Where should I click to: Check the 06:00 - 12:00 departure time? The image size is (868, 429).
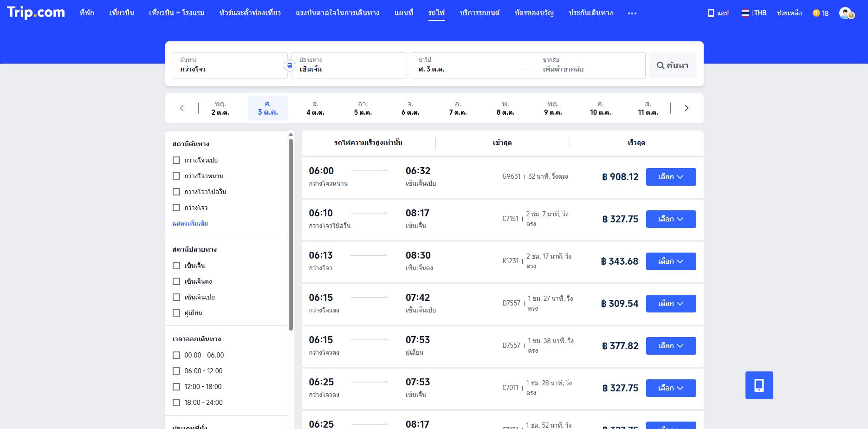point(176,371)
